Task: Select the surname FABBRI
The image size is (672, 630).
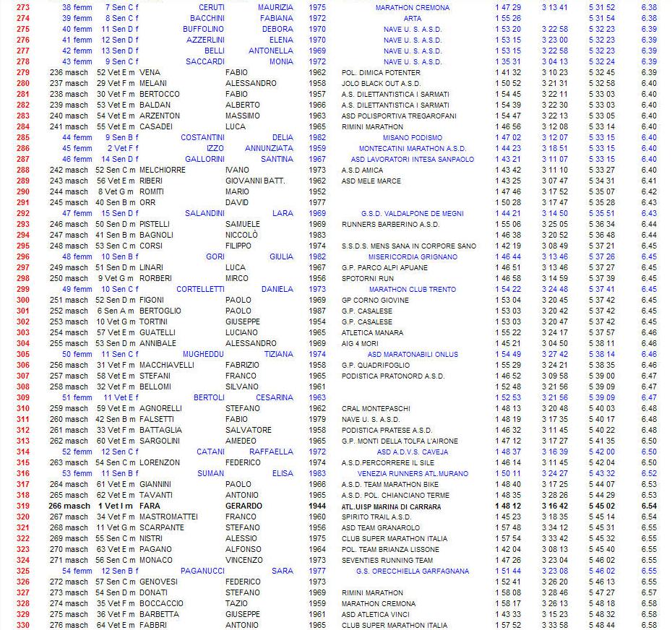Action: 153,625
